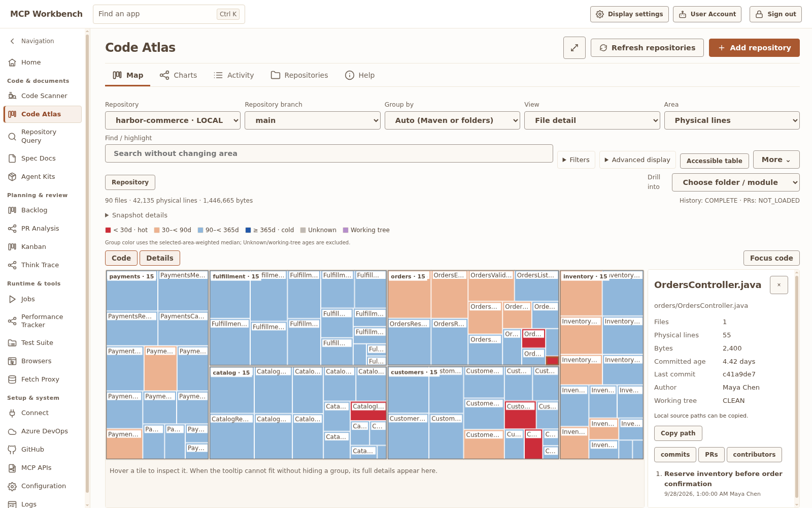Open Think Trace page

click(43, 265)
